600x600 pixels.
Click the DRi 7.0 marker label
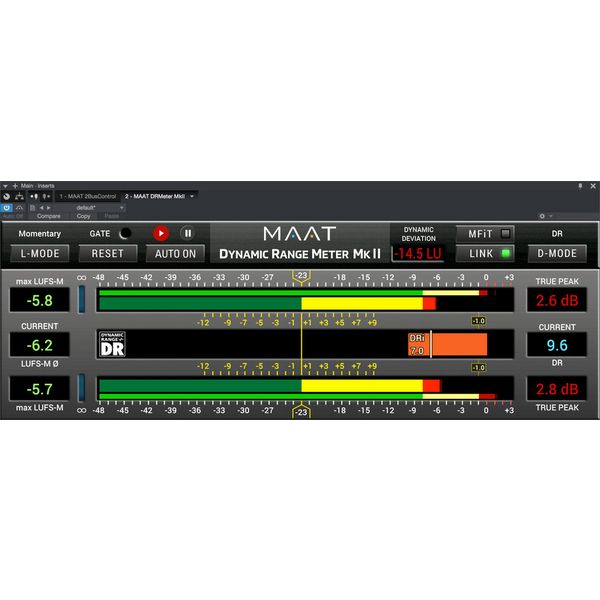[x=417, y=344]
